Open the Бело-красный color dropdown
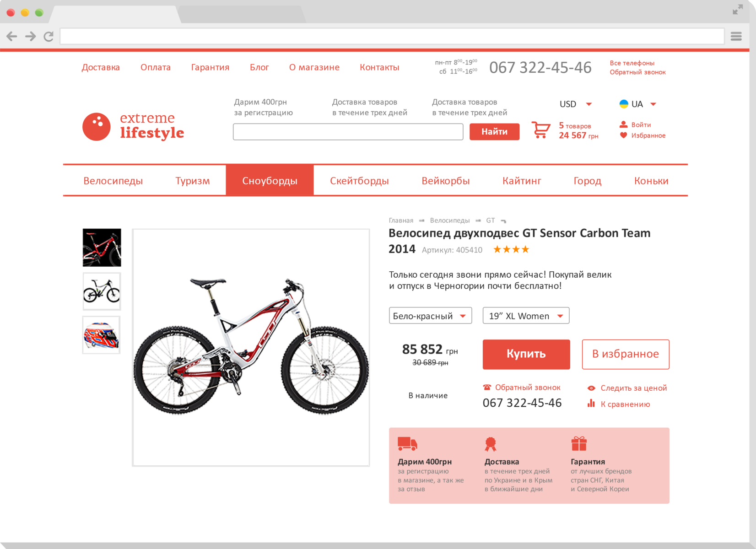The height and width of the screenshot is (549, 756). click(430, 316)
